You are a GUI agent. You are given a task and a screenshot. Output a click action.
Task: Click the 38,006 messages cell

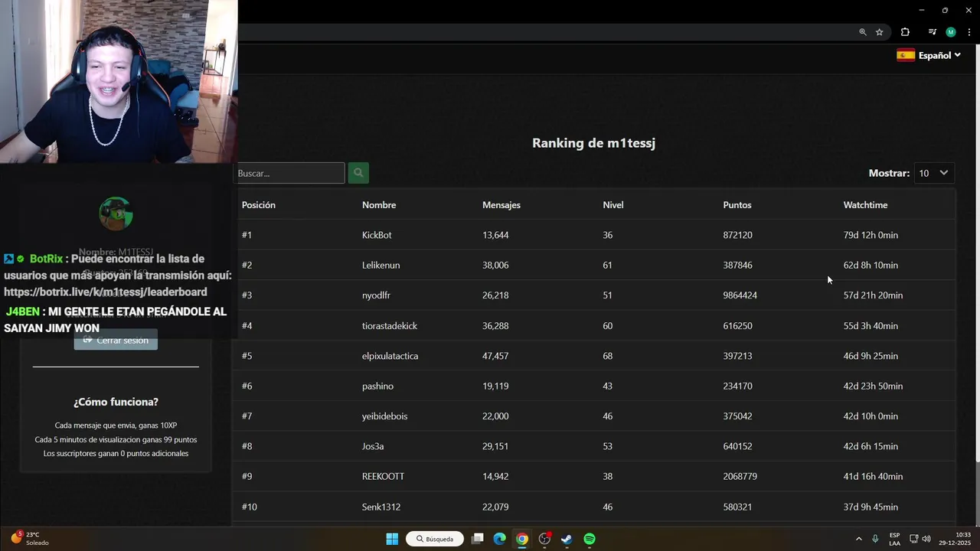495,265
